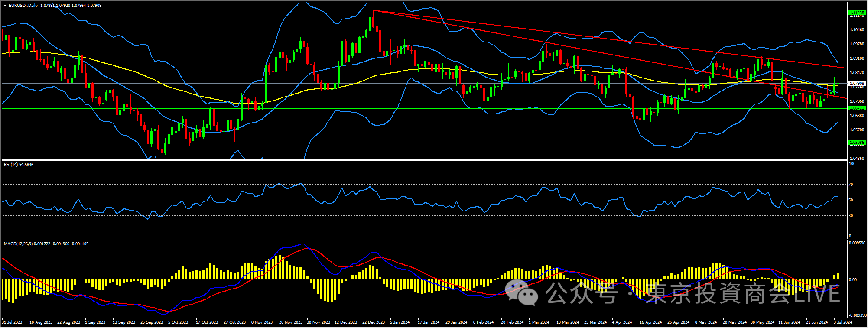
Task: Click the MACD scale value -0.009398
Action: click(857, 315)
